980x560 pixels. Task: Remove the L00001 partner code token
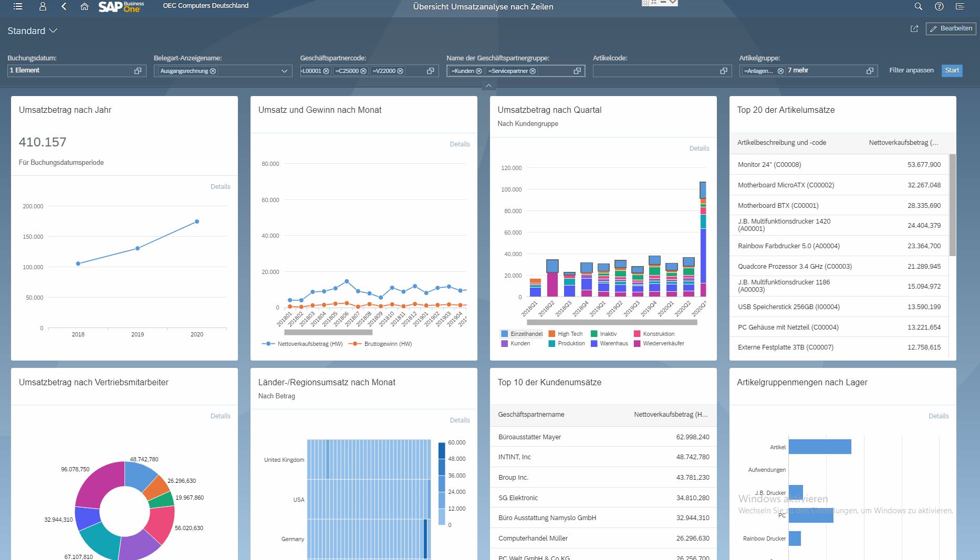326,71
